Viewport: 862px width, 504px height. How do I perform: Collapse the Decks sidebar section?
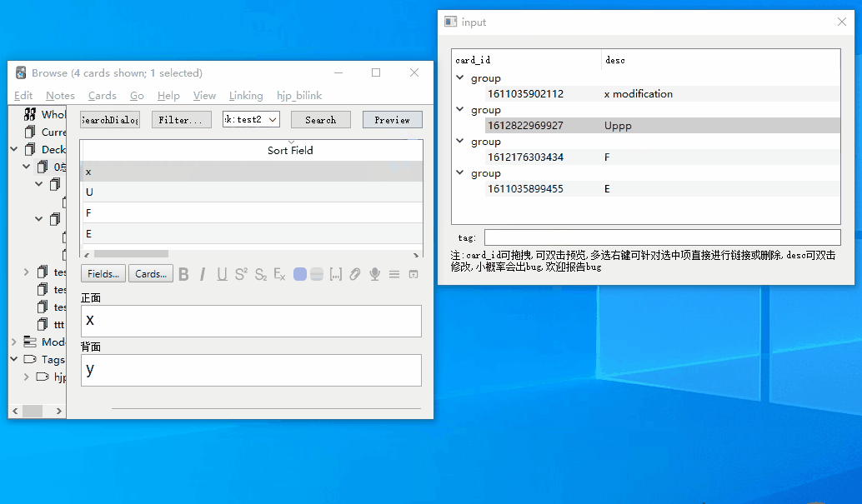click(x=14, y=149)
